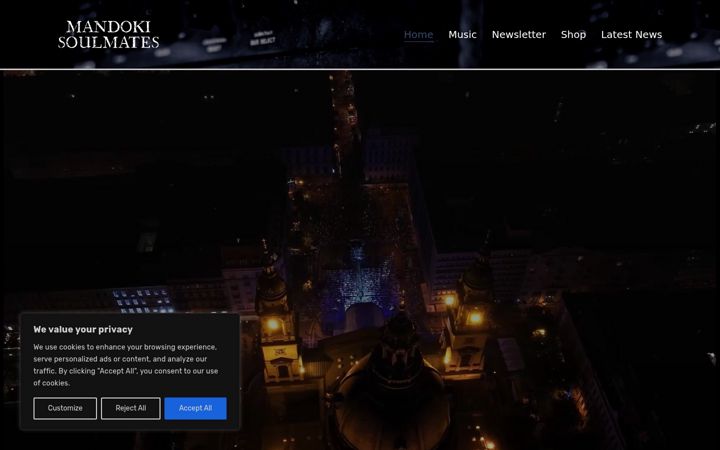Click Customize in the cookie banner
Image resolution: width=720 pixels, height=450 pixels.
pyautogui.click(x=65, y=408)
